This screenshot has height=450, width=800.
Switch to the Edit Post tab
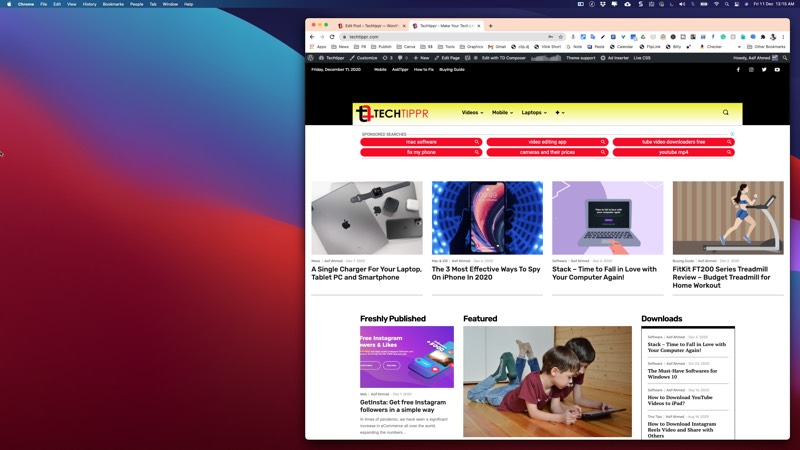pos(371,26)
